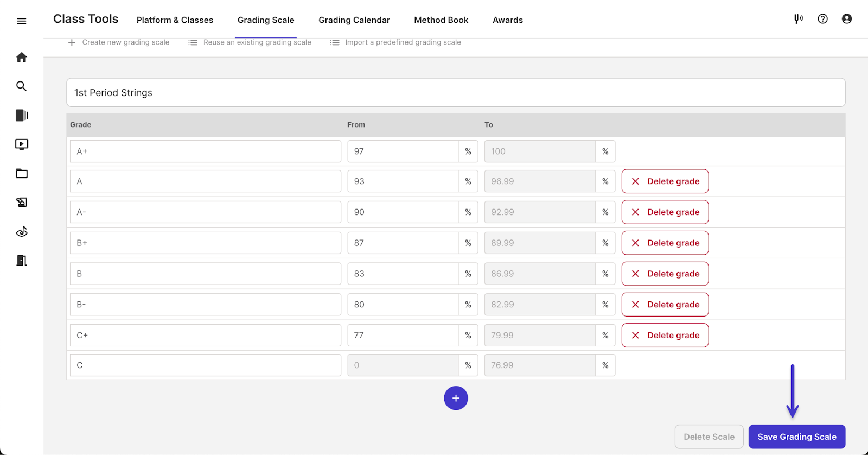Click the From field with value 80
Image resolution: width=868 pixels, height=455 pixels.
click(403, 305)
